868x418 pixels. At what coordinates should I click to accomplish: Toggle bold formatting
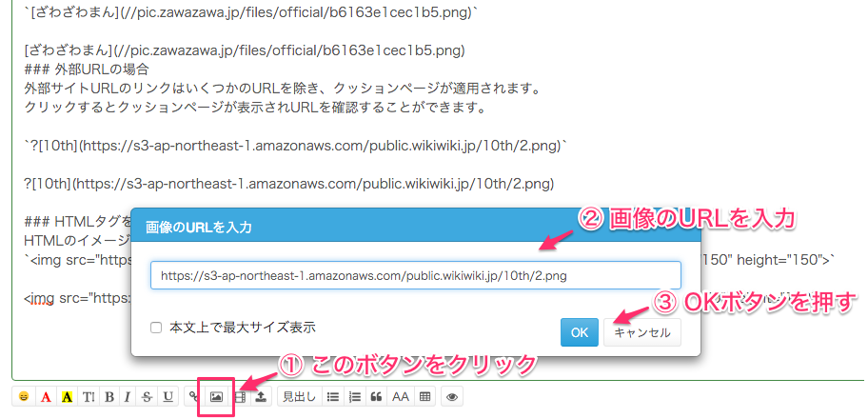[x=108, y=397]
